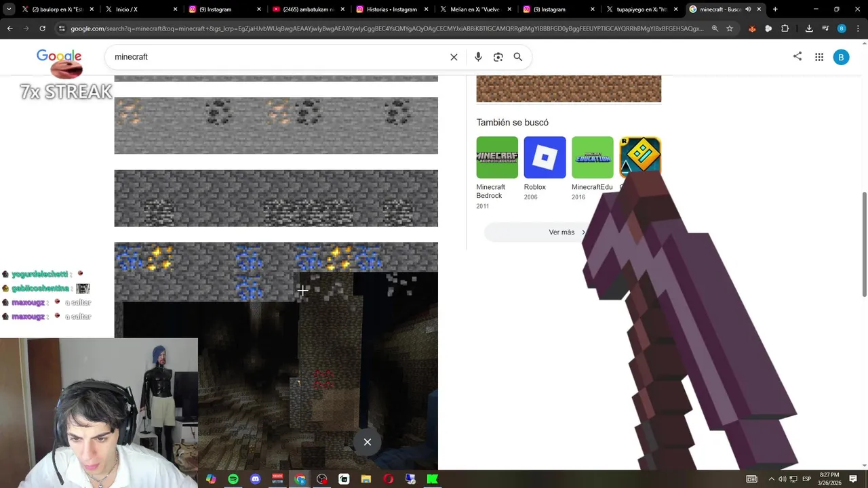The height and width of the screenshot is (488, 868).
Task: Focus the Google search box
Action: (x=278, y=57)
